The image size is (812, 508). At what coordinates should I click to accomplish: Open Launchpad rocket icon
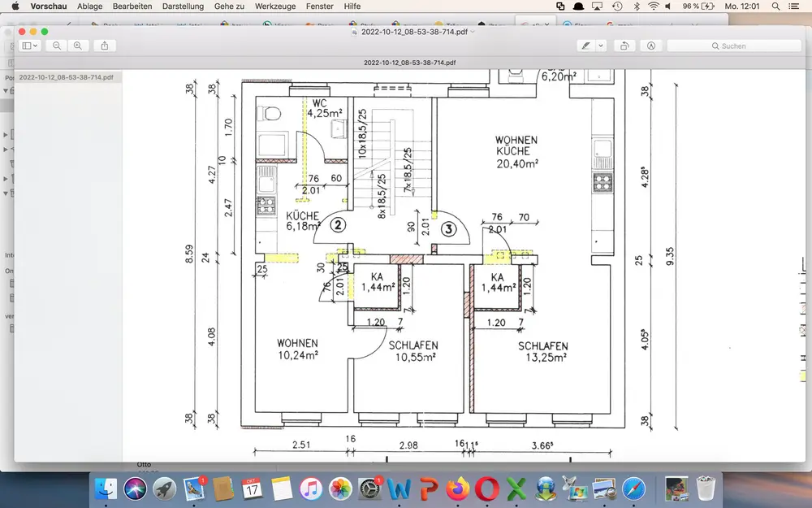[165, 488]
